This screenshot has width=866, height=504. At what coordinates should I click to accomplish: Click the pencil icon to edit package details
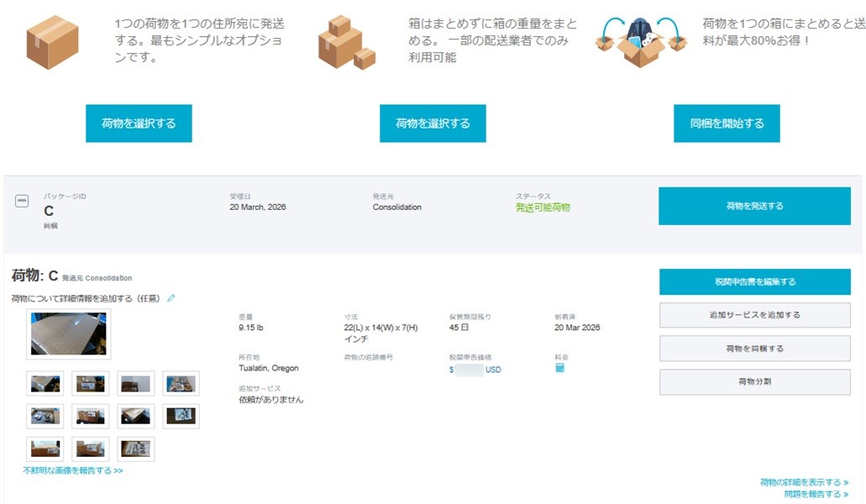click(x=171, y=298)
